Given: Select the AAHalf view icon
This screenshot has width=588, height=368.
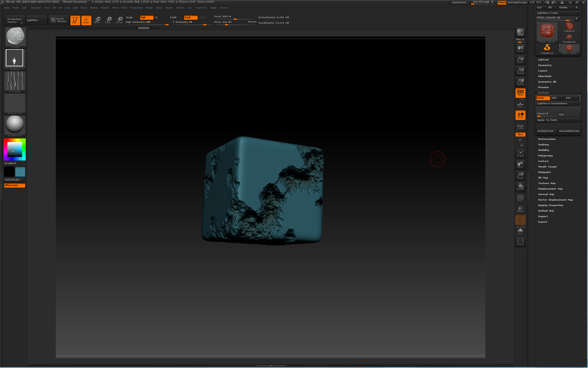Looking at the screenshot, I should click(520, 81).
